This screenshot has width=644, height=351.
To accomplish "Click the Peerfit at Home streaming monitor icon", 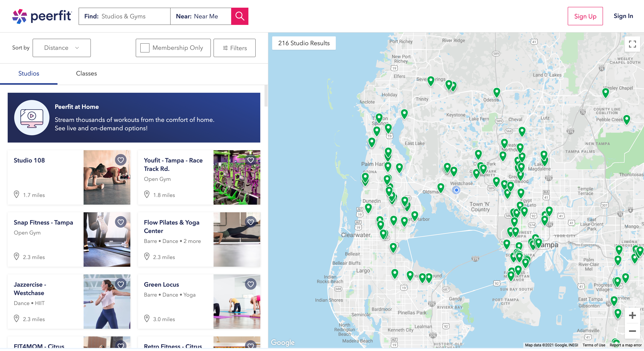I will click(32, 118).
